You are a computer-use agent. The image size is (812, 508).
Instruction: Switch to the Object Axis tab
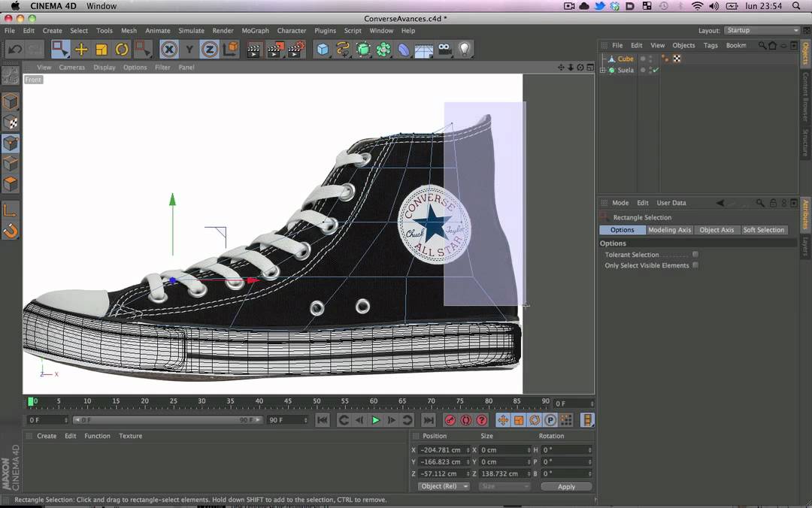tap(717, 230)
